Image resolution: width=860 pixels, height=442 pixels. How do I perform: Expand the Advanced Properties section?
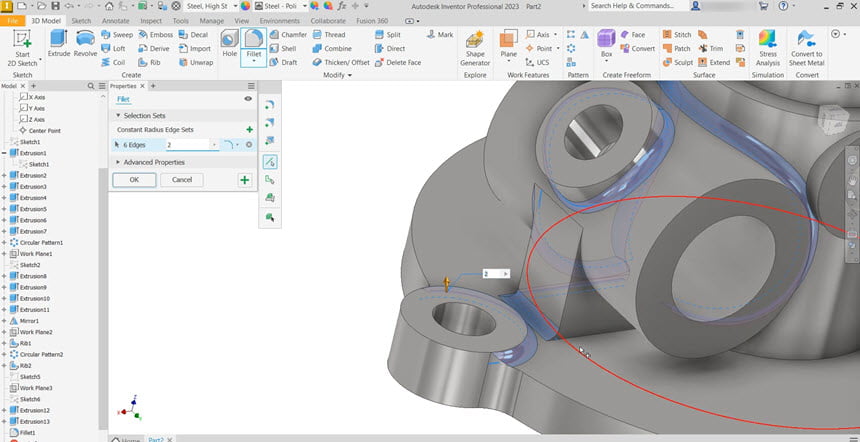click(x=118, y=162)
